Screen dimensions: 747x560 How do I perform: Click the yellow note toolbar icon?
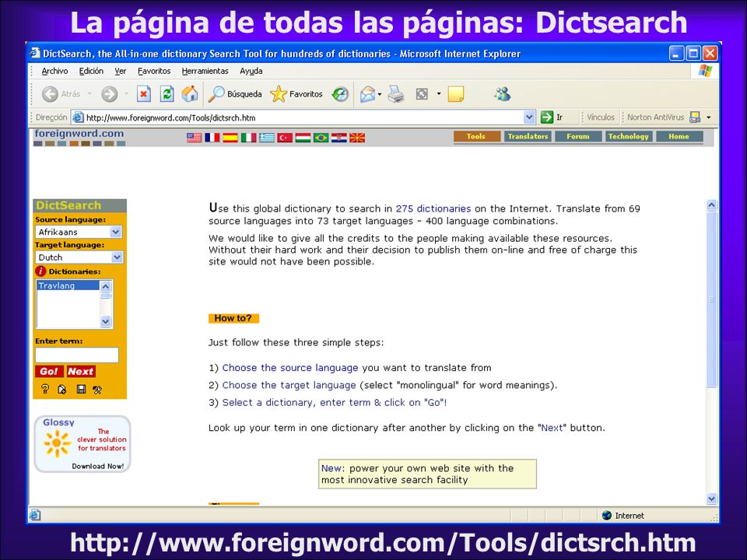456,94
